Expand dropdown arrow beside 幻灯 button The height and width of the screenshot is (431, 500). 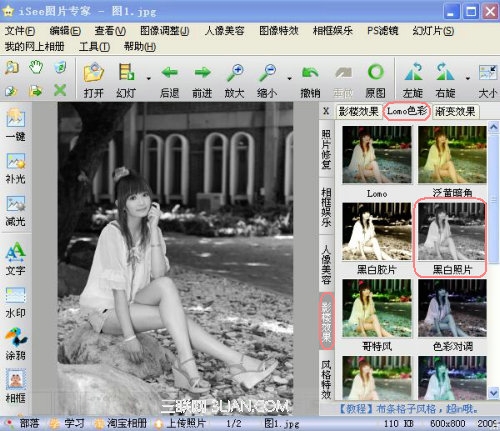click(x=149, y=79)
